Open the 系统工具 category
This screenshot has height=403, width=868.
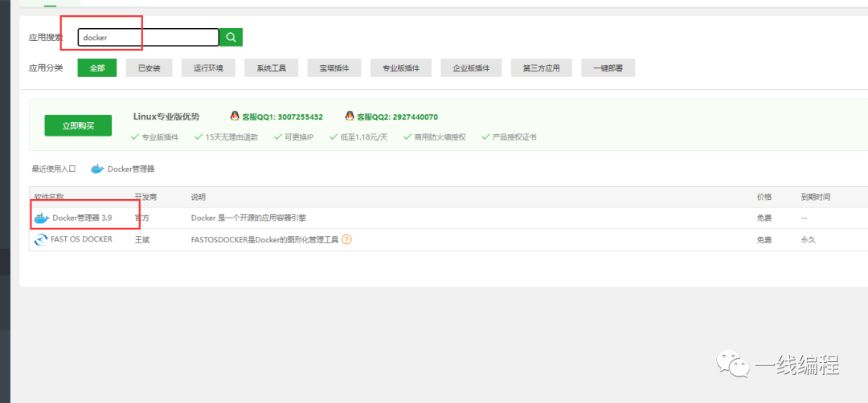pyautogui.click(x=272, y=68)
